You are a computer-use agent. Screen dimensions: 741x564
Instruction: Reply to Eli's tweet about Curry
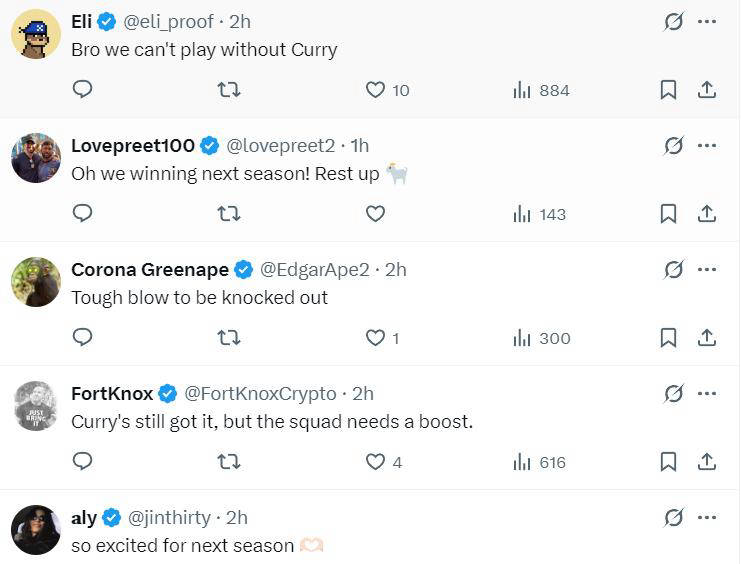click(83, 89)
